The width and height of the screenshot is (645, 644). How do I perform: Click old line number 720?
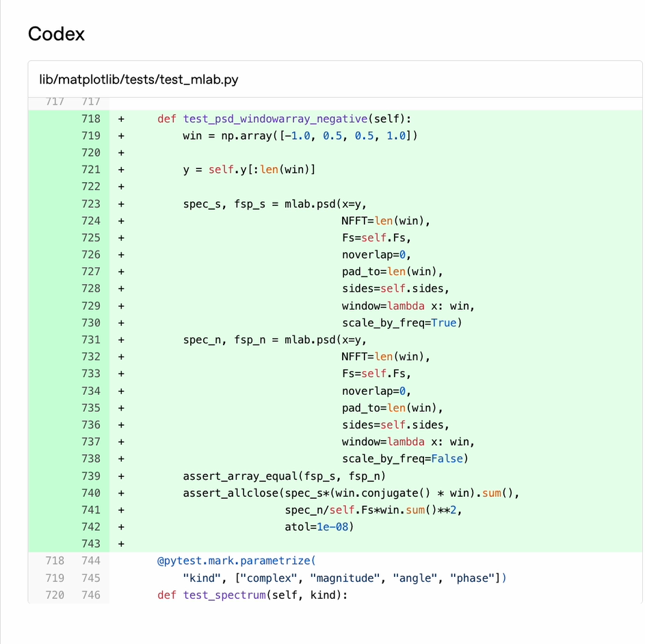click(55, 595)
